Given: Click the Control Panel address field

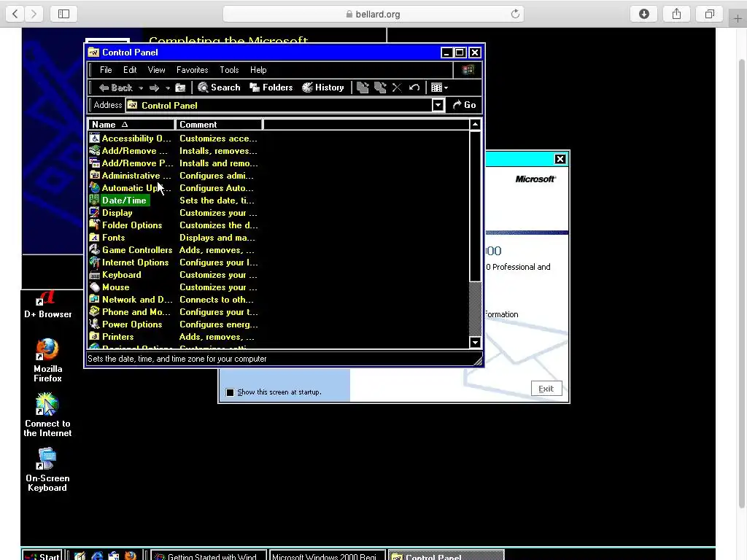Looking at the screenshot, I should [x=279, y=105].
